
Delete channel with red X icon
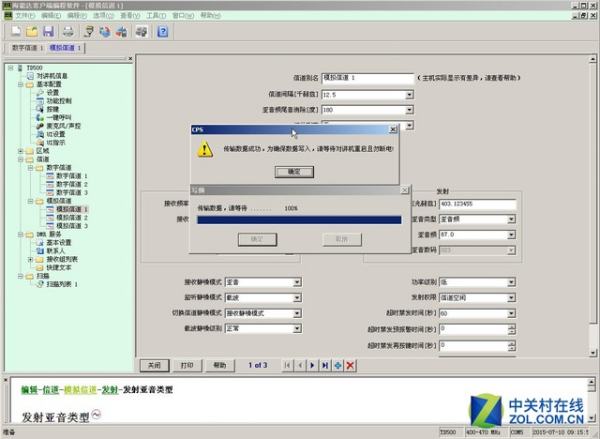[x=350, y=365]
